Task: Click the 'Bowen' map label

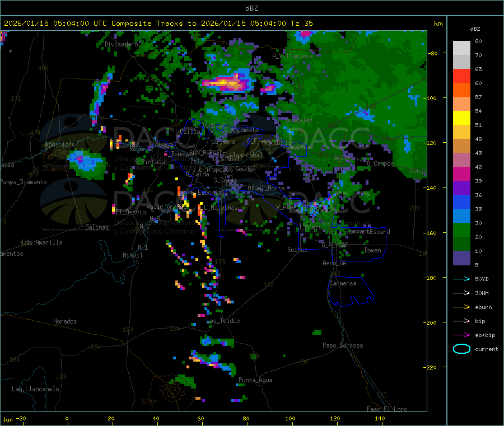Action: (x=372, y=250)
